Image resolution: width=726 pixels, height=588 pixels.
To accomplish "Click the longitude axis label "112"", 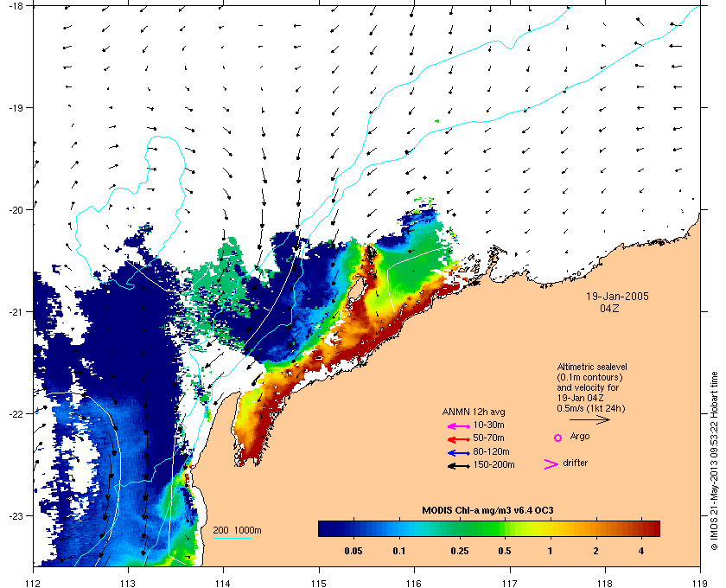I will [34, 584].
